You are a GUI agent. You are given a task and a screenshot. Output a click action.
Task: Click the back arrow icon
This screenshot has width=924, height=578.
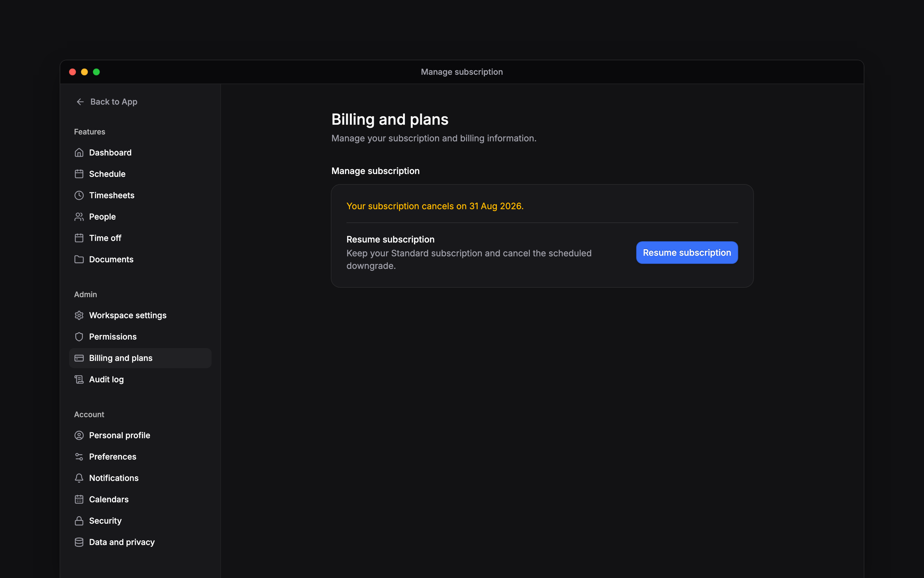80,102
